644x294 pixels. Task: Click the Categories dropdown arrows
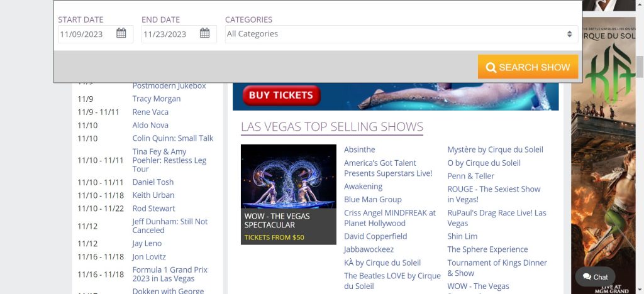tap(569, 34)
